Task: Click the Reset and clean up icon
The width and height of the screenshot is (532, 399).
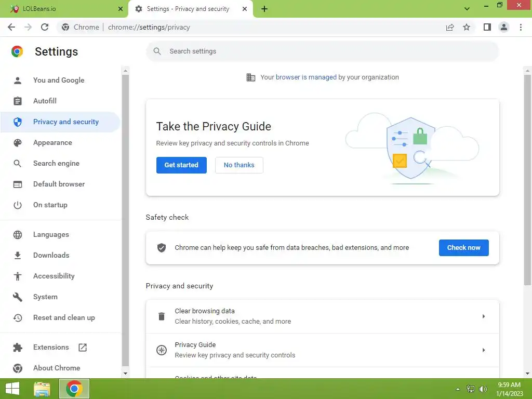Action: pyautogui.click(x=18, y=317)
